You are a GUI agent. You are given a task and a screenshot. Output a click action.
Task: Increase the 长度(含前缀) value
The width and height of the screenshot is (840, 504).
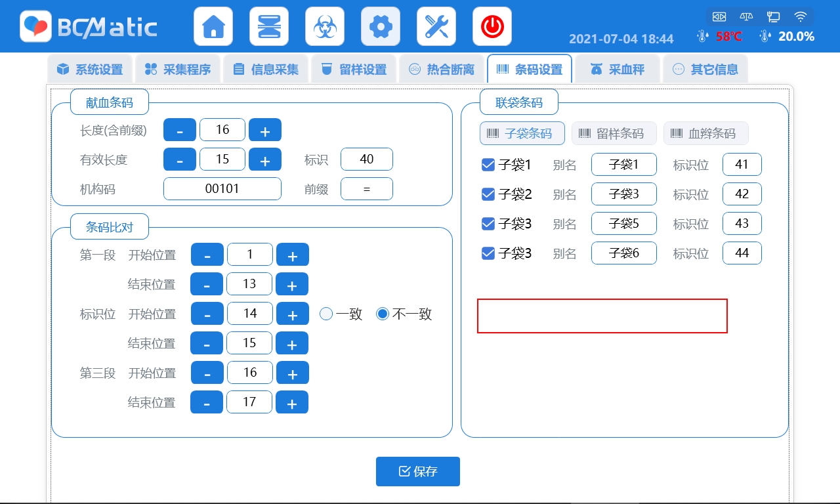[265, 130]
